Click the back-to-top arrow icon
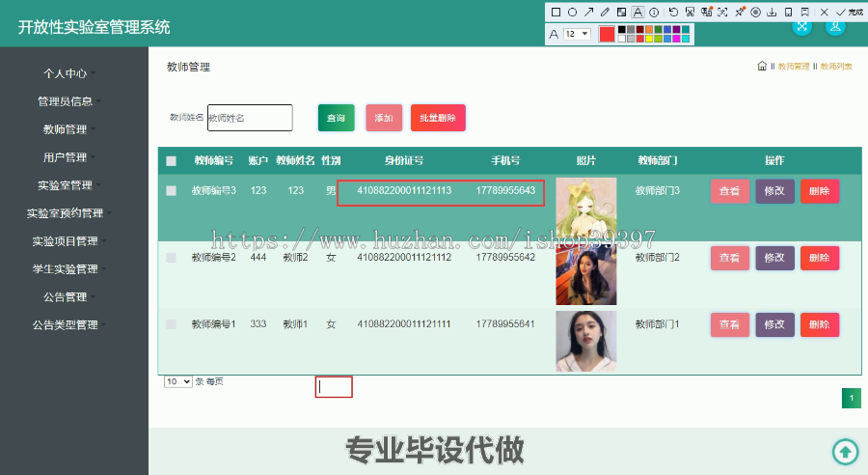This screenshot has width=868, height=475. [845, 452]
